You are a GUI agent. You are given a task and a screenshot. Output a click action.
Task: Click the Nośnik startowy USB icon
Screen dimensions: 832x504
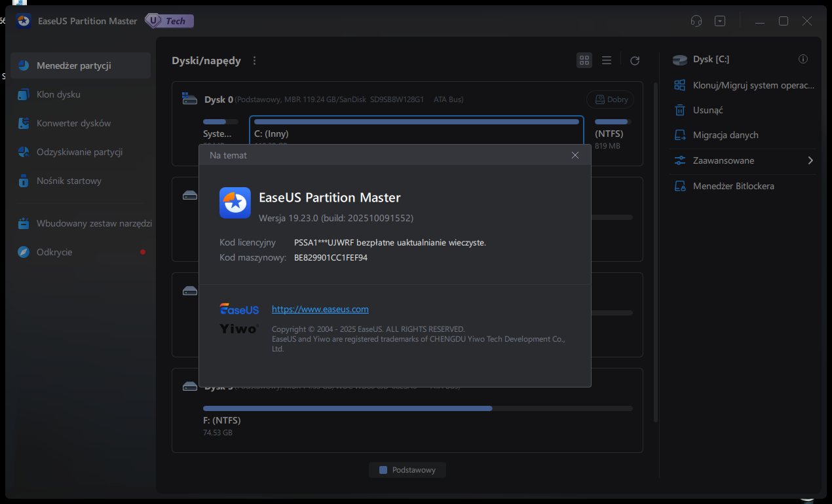click(x=24, y=181)
